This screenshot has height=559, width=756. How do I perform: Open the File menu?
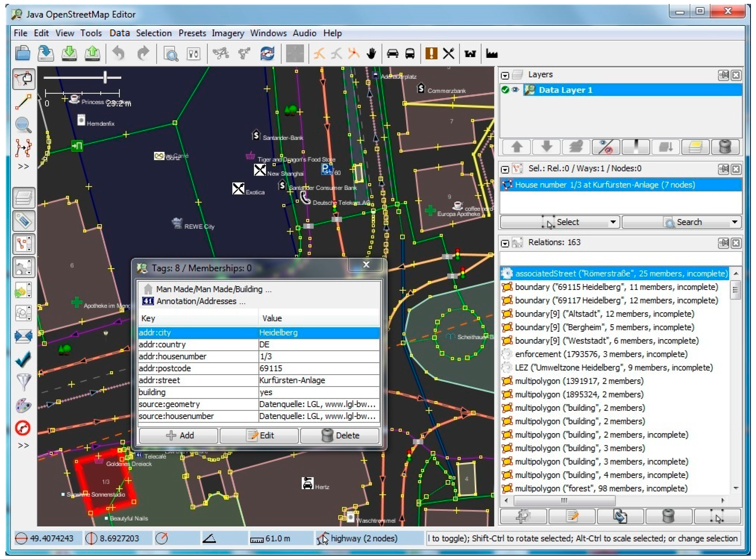[21, 33]
